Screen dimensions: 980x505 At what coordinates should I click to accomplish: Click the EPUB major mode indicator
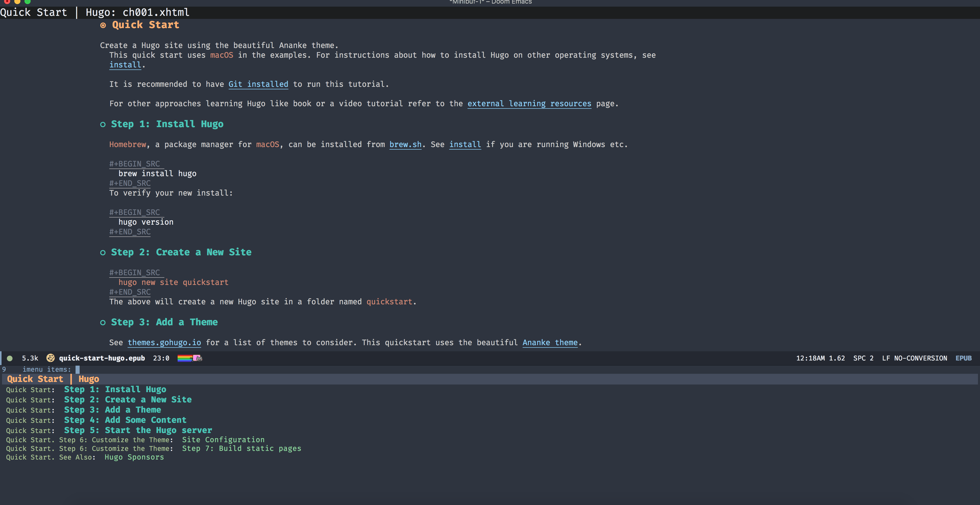point(963,358)
